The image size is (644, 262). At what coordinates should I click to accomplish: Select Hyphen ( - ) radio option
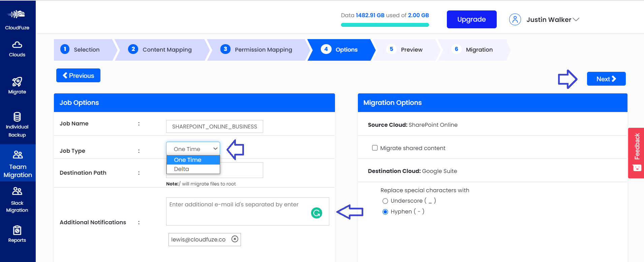pos(385,212)
